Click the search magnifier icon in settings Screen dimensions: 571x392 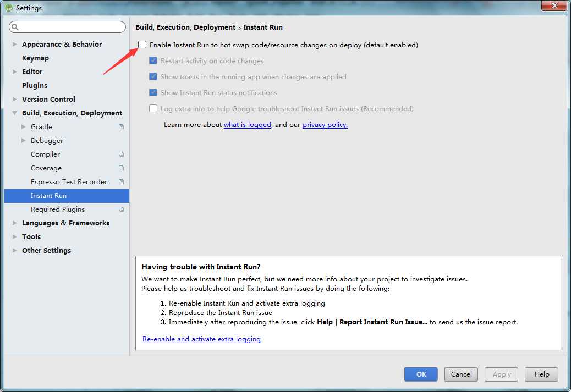(x=15, y=27)
